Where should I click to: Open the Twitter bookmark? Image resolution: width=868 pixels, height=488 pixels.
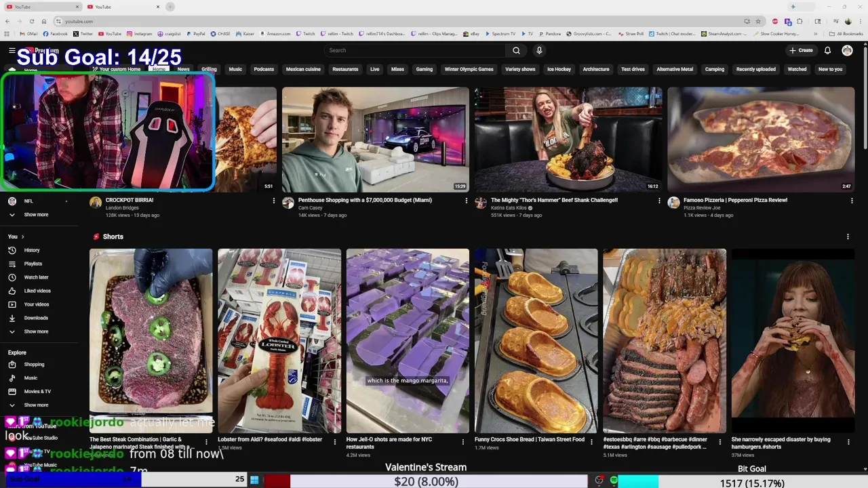coord(83,33)
